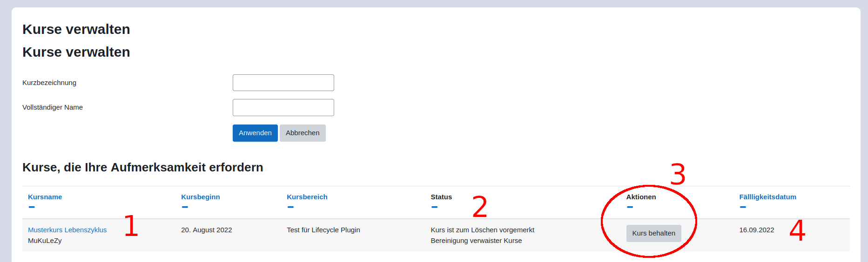The width and height of the screenshot is (868, 262).
Task: Sort table by Kursname header
Action: tap(45, 197)
